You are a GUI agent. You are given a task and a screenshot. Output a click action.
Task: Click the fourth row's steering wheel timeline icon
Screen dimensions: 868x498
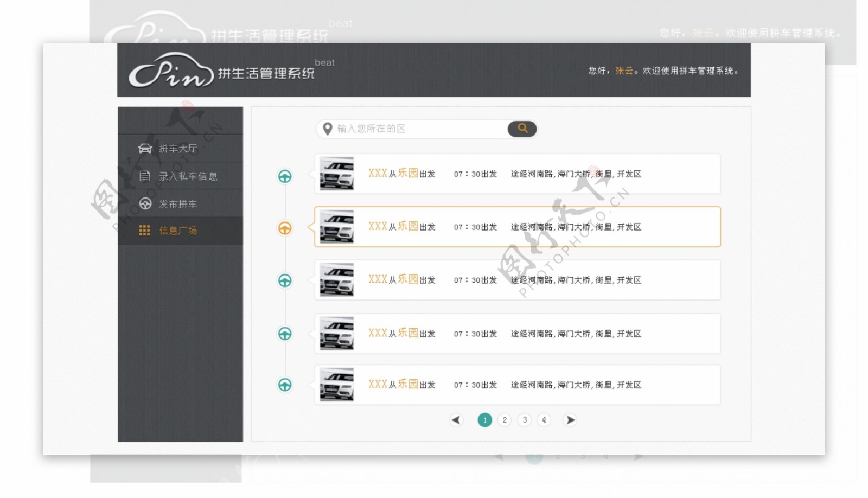(x=285, y=334)
